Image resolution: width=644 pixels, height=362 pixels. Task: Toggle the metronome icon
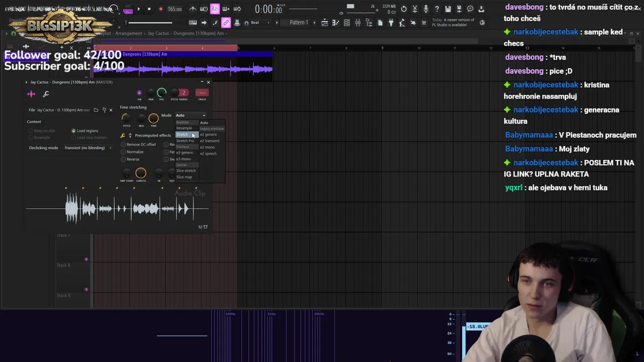click(x=193, y=9)
